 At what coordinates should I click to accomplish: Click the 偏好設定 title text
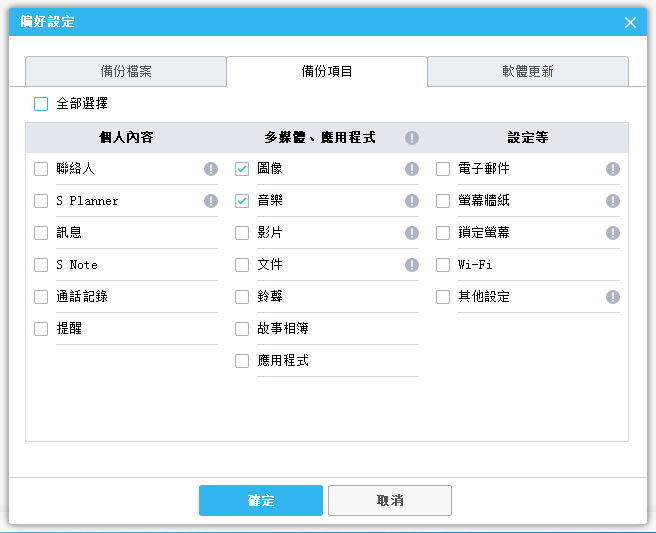pyautogui.click(x=47, y=21)
